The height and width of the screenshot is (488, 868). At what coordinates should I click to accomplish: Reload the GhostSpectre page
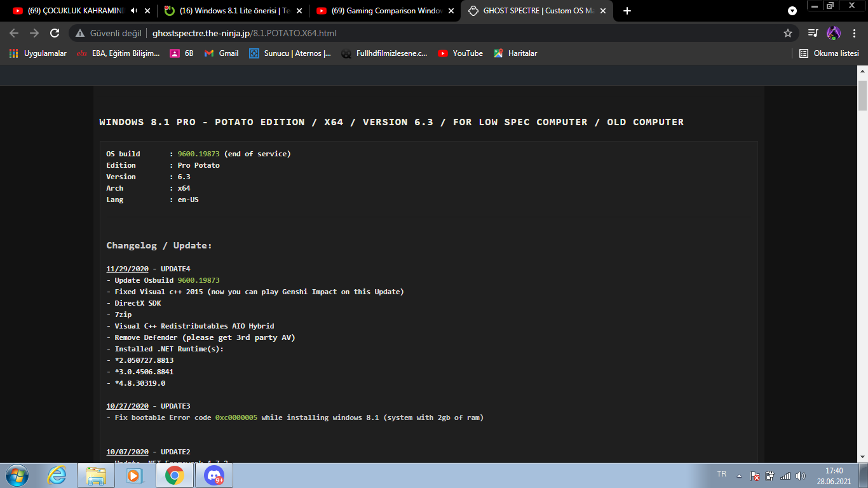pos(55,33)
